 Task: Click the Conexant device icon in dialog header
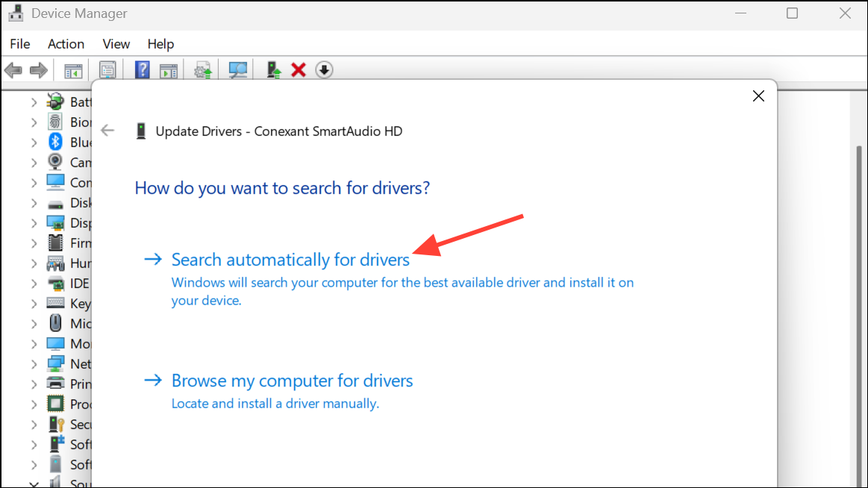tap(141, 131)
